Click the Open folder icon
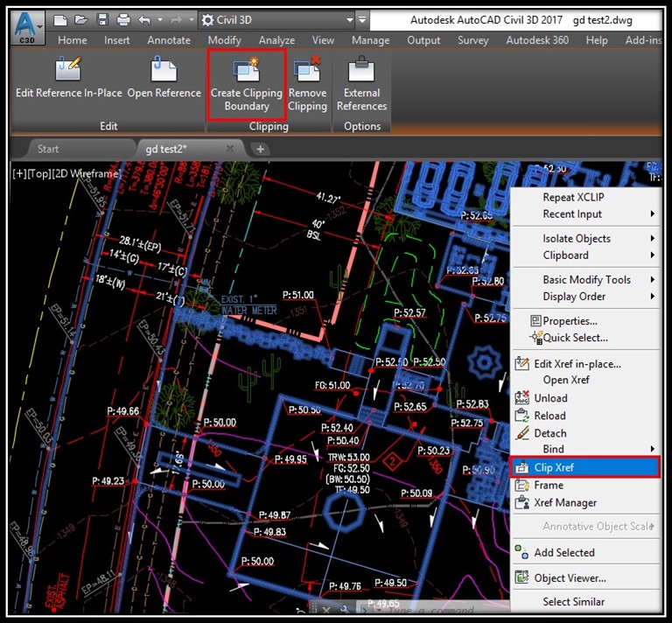 coord(80,20)
